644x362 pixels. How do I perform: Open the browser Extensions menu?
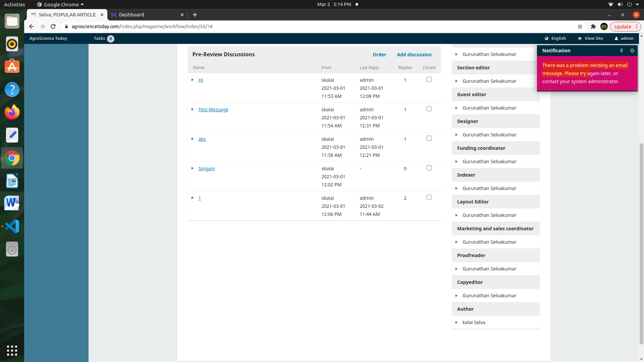tap(593, 26)
